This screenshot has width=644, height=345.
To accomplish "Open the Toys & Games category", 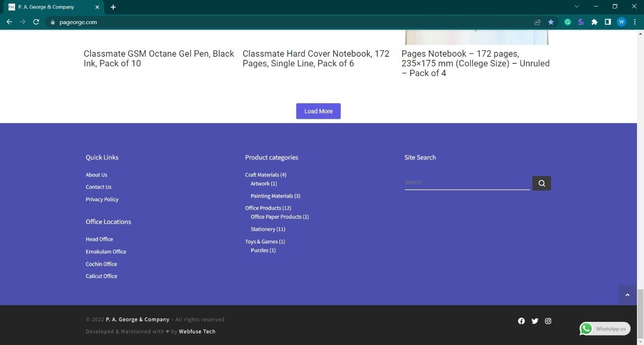I will [262, 242].
